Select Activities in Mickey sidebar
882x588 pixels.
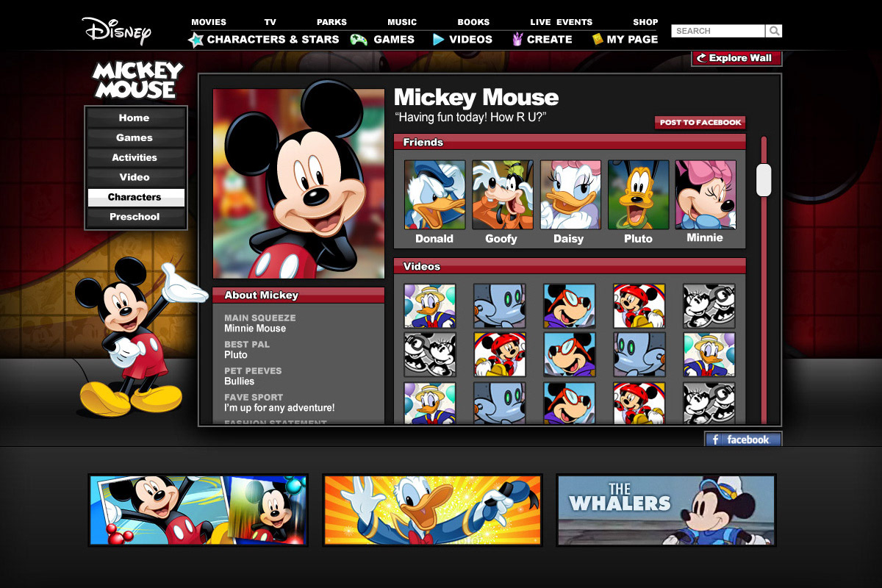(x=136, y=157)
